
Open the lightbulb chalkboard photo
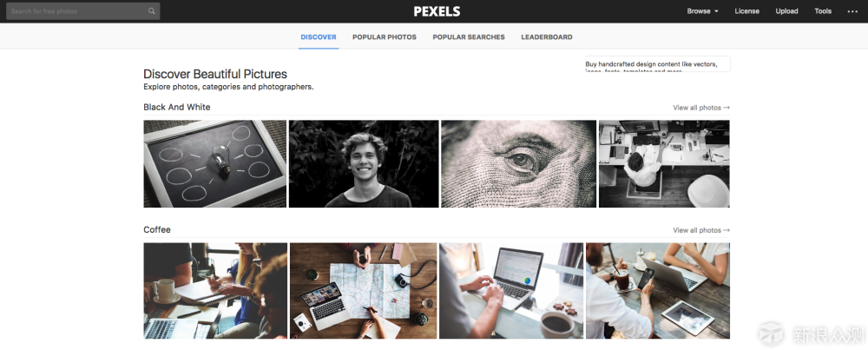point(214,164)
